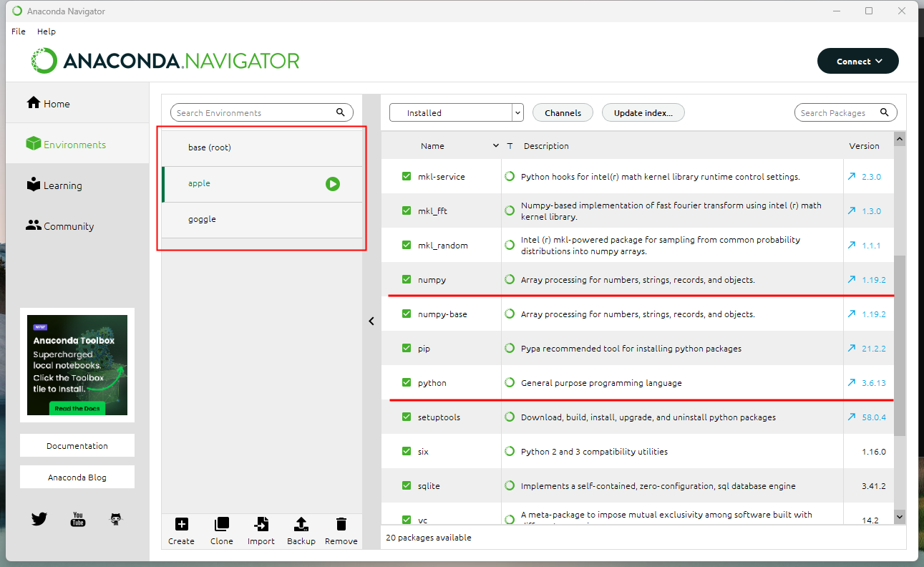
Task: Click the Channels button
Action: 563,112
